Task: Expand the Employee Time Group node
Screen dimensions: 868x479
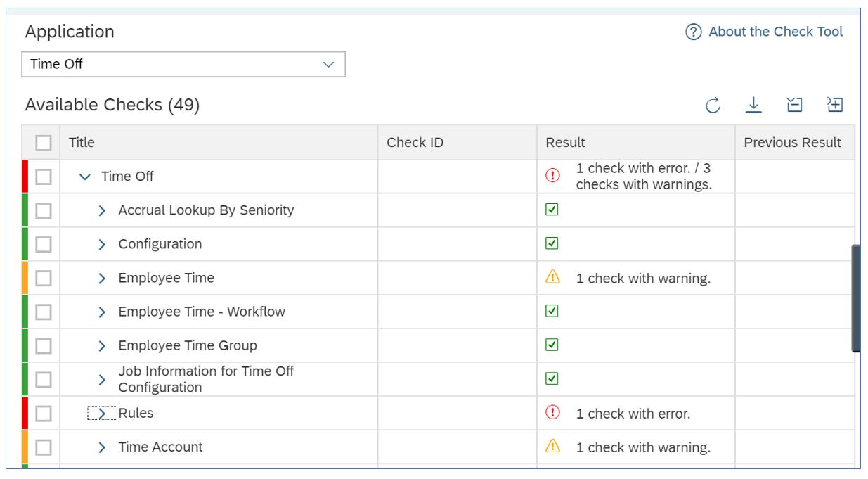Action: [102, 345]
